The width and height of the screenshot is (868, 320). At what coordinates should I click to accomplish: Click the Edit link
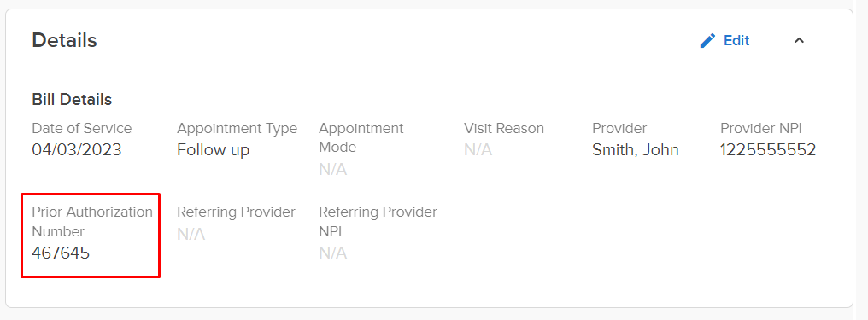736,41
